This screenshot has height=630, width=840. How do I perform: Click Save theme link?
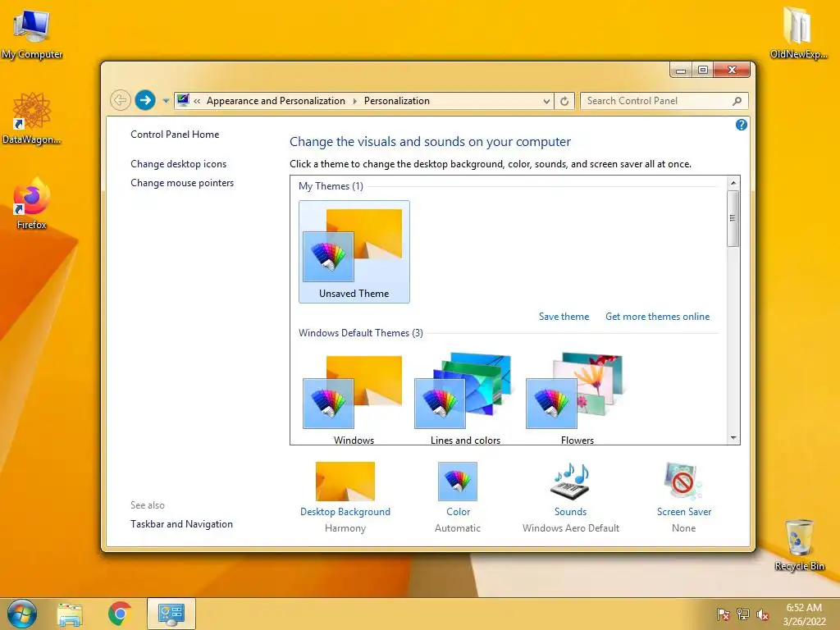564,317
